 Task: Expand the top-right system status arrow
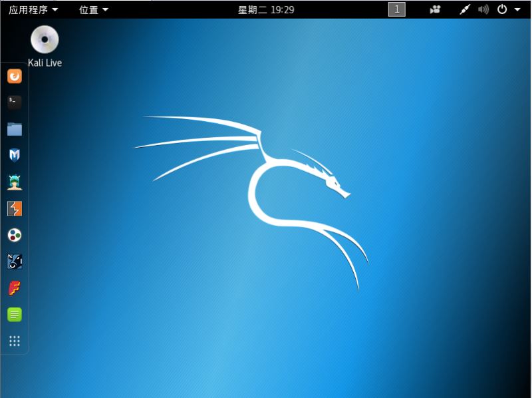click(517, 9)
